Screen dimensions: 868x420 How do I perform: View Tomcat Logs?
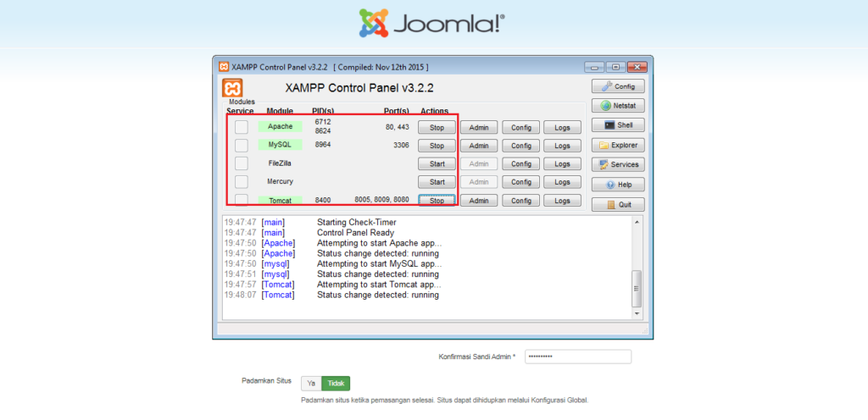pyautogui.click(x=563, y=201)
